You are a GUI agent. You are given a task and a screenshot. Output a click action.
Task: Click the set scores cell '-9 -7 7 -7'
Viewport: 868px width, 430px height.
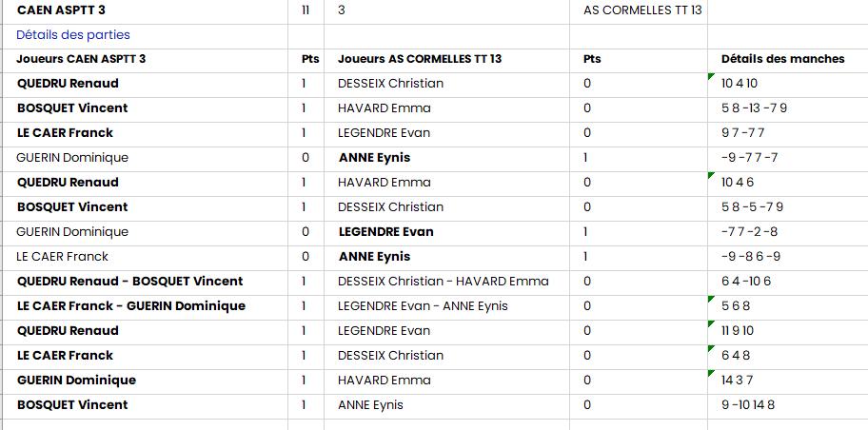750,158
